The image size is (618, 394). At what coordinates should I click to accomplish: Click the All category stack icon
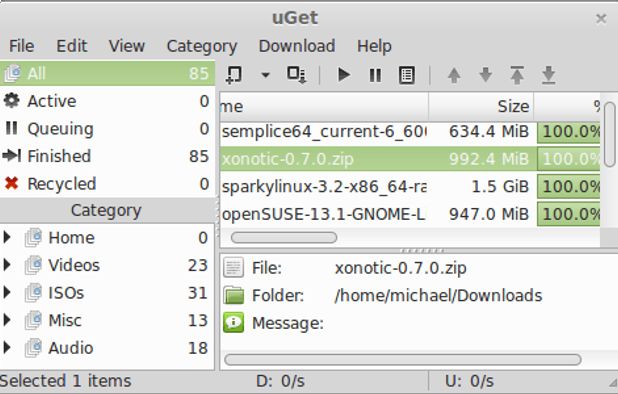click(12, 73)
